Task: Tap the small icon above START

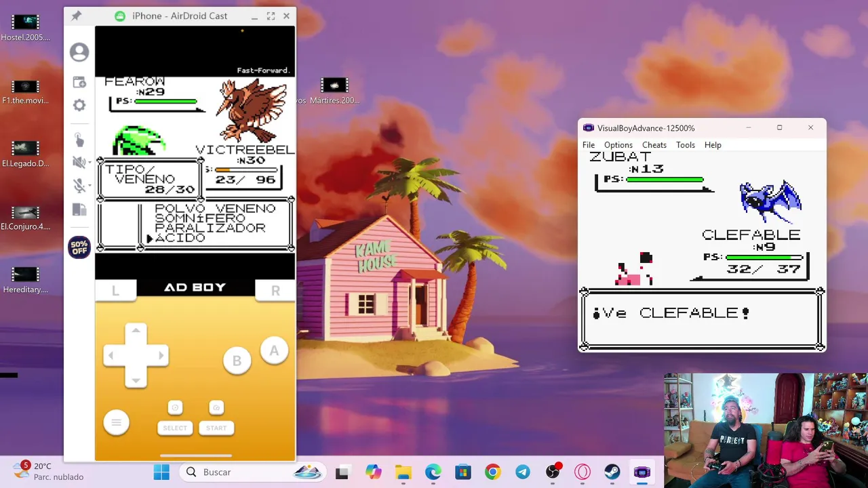Action: (216, 407)
